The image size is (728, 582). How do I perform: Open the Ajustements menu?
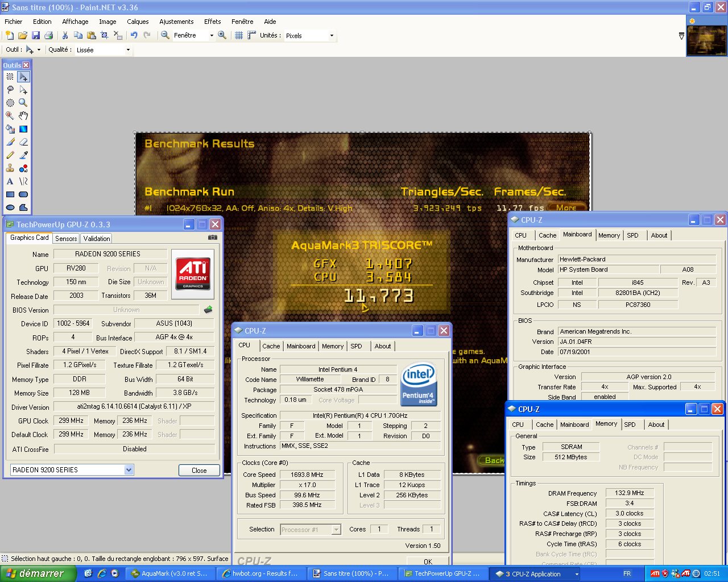click(x=176, y=22)
